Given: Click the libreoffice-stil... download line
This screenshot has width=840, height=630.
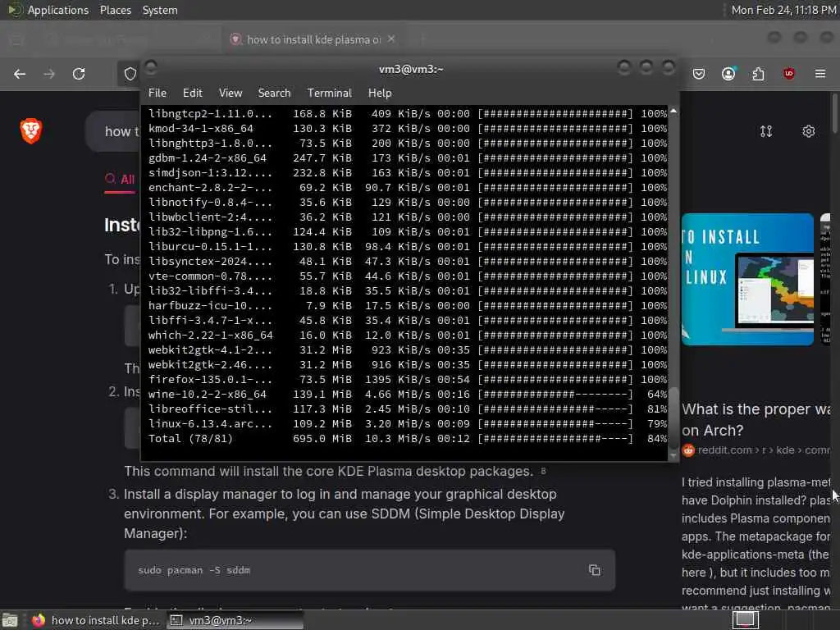Looking at the screenshot, I should (x=407, y=409).
